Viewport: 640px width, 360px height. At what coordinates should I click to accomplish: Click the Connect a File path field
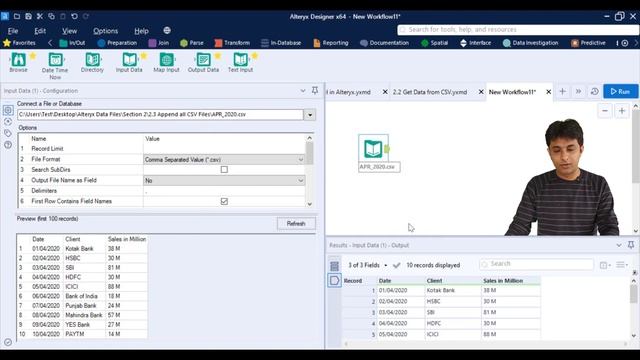tap(160, 115)
